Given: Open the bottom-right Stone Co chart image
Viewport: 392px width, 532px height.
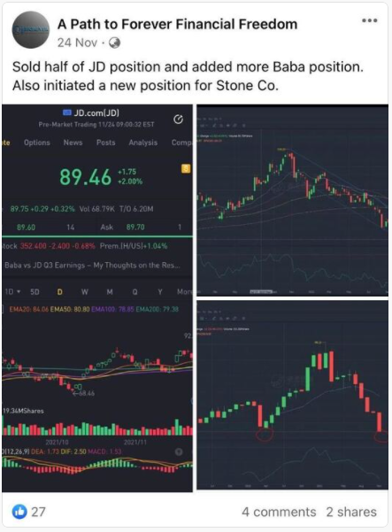Looking at the screenshot, I should [292, 395].
